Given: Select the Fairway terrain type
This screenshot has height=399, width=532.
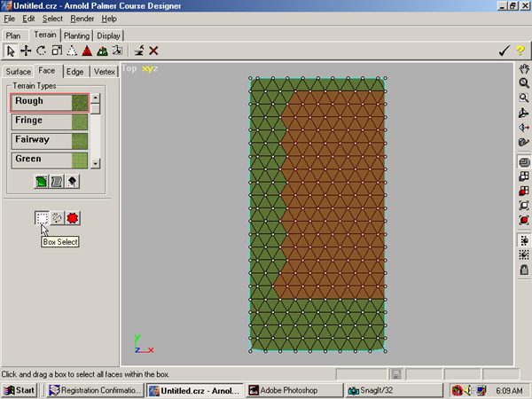Looking at the screenshot, I should [50, 141].
